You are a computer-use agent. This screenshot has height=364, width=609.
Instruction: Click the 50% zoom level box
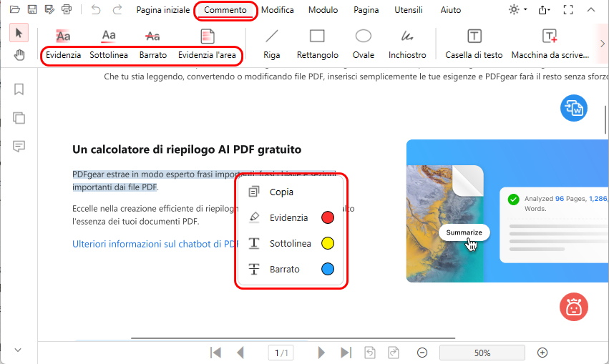pyautogui.click(x=482, y=353)
